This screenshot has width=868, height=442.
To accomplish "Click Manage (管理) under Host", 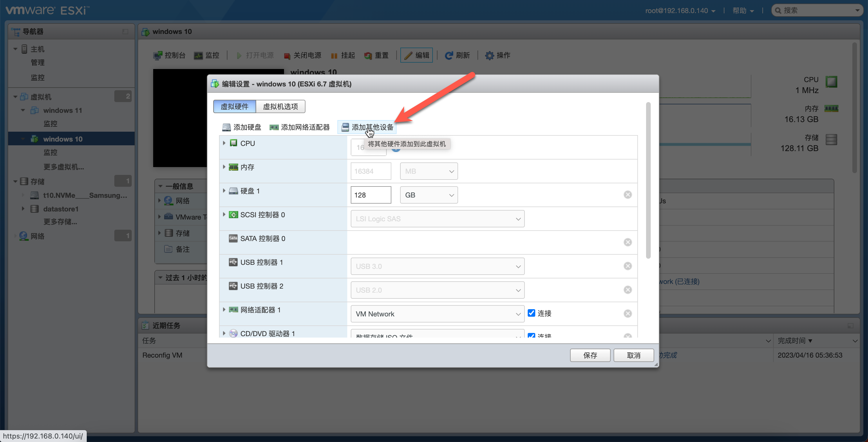I will tap(37, 63).
